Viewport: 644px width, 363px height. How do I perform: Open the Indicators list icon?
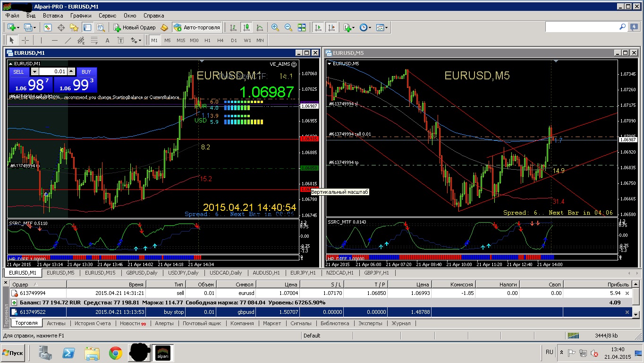(347, 27)
